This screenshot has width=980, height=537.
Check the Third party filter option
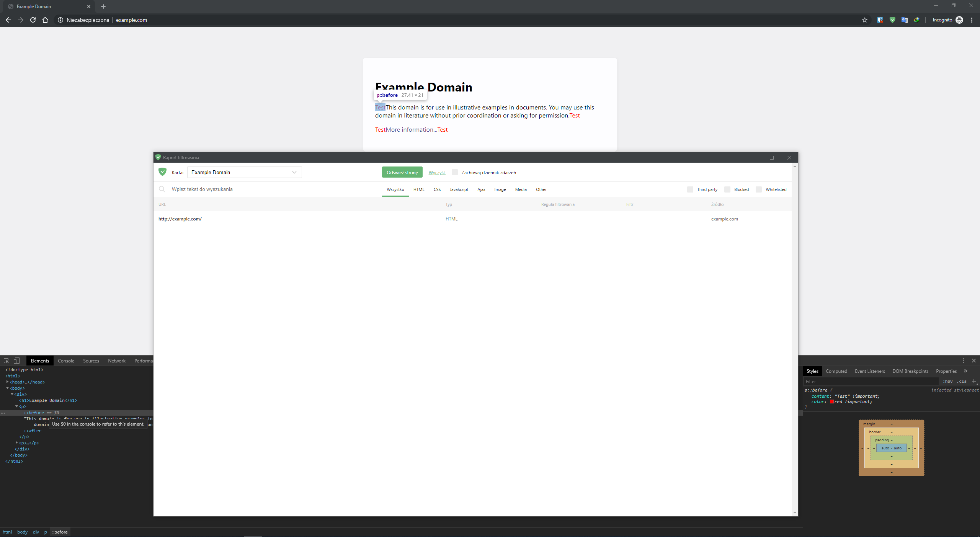[x=690, y=189]
